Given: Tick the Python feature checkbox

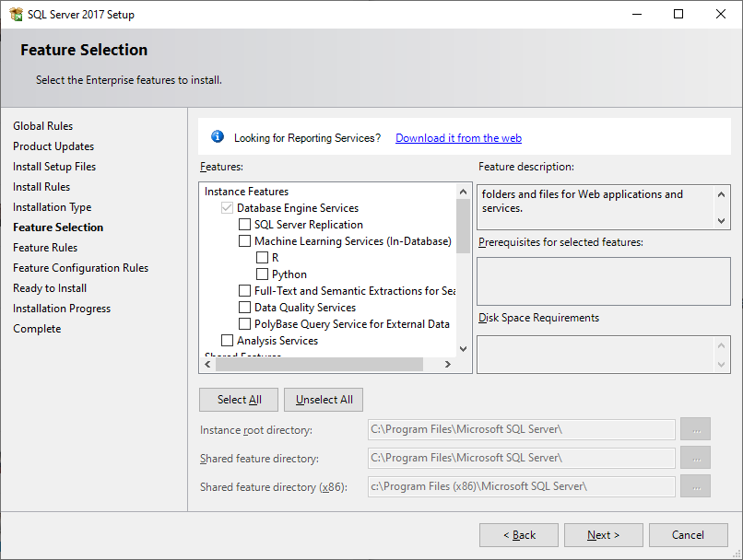Looking at the screenshot, I should (262, 274).
